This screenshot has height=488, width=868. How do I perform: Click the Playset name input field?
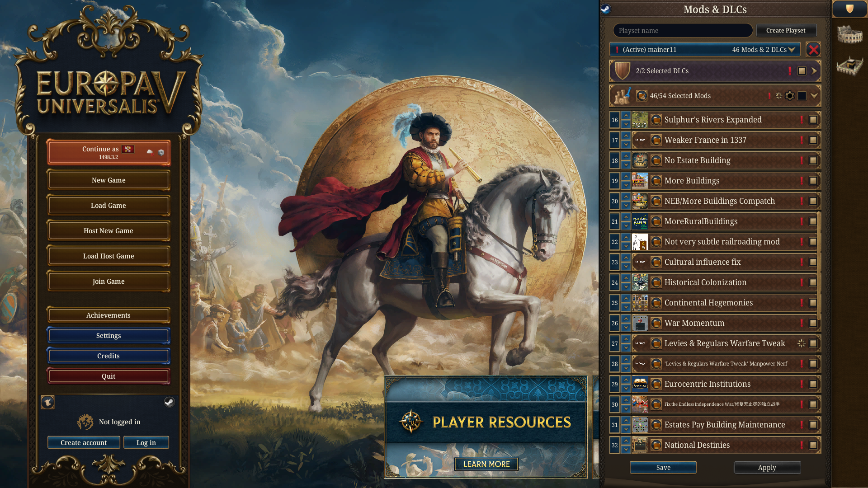[x=683, y=31]
